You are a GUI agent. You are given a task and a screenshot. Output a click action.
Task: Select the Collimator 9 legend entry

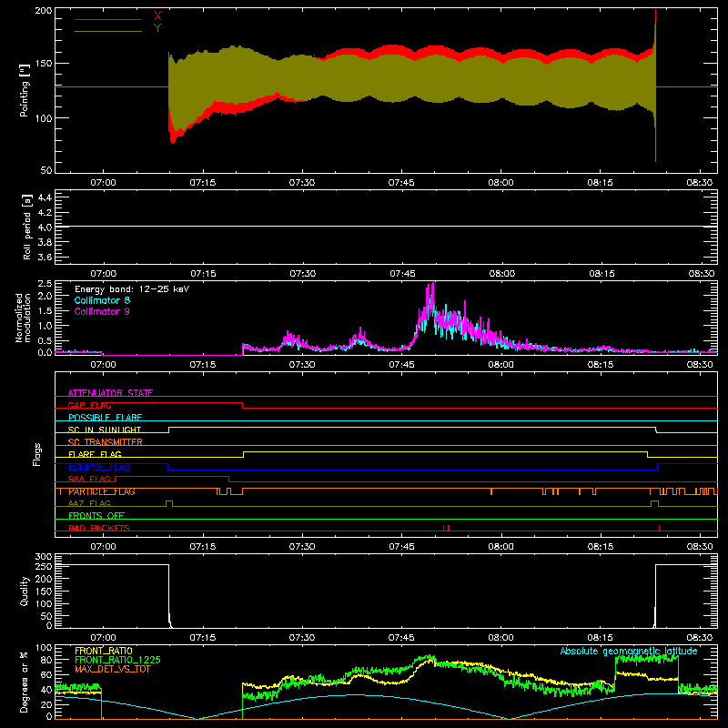(x=102, y=311)
